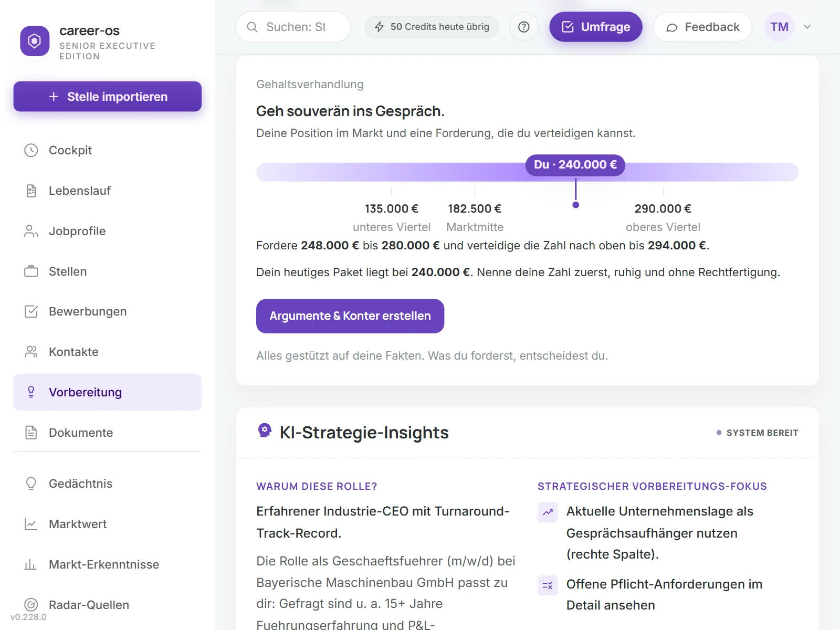Focus the Suchen search field
840x630 pixels.
coord(293,27)
